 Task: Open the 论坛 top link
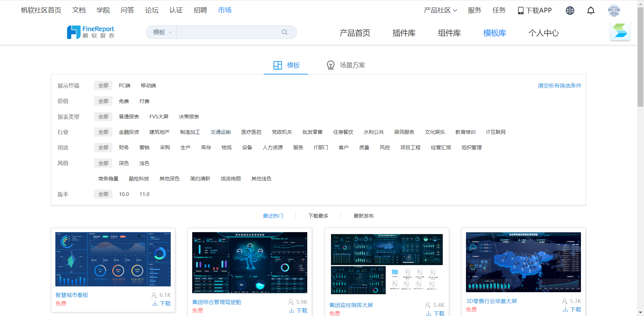[152, 10]
